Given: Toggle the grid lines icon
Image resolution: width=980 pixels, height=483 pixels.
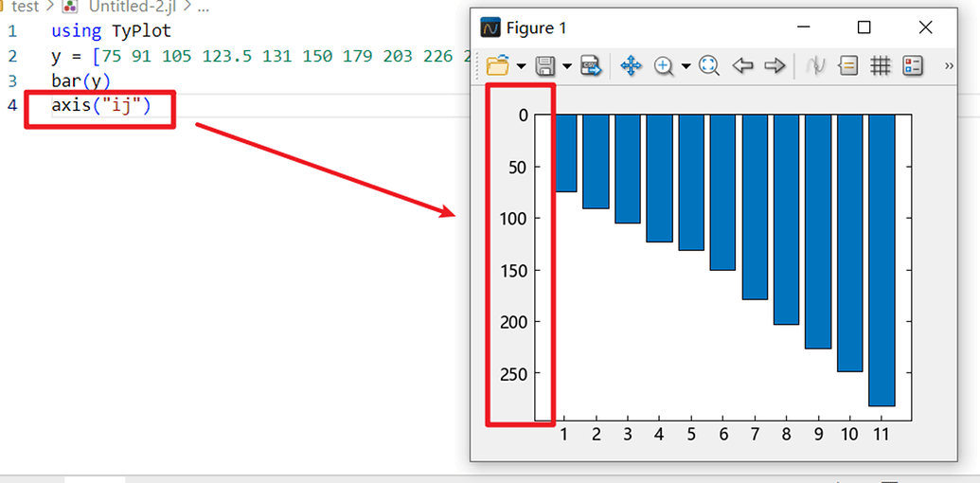Looking at the screenshot, I should pos(880,65).
